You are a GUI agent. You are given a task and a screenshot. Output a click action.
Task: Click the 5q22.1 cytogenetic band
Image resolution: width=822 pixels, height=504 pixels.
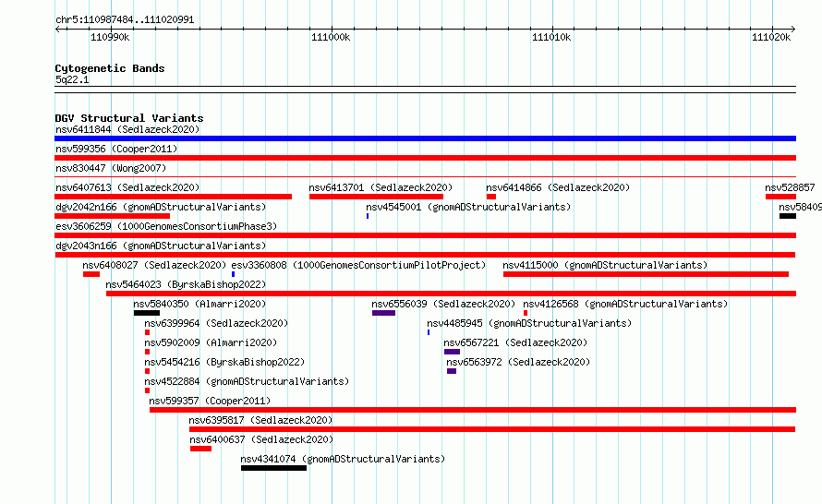[x=425, y=90]
